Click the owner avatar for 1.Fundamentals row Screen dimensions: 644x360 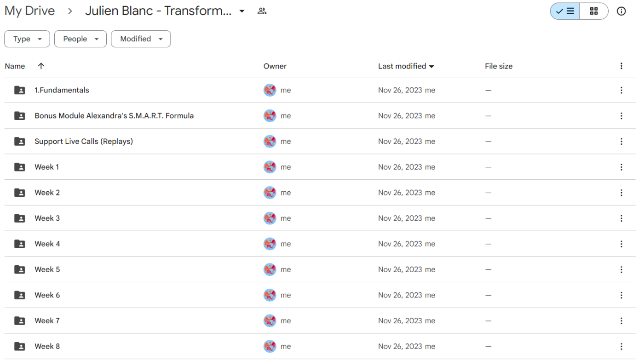[270, 90]
